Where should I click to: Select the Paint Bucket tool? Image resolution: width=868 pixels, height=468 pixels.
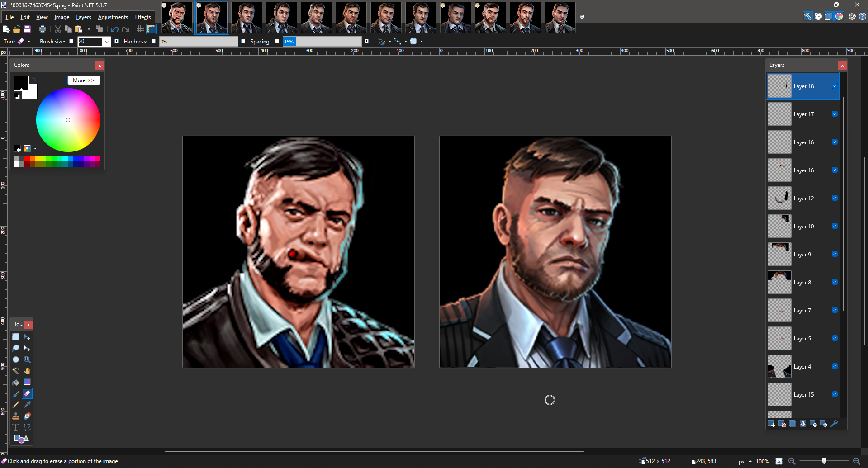click(16, 382)
